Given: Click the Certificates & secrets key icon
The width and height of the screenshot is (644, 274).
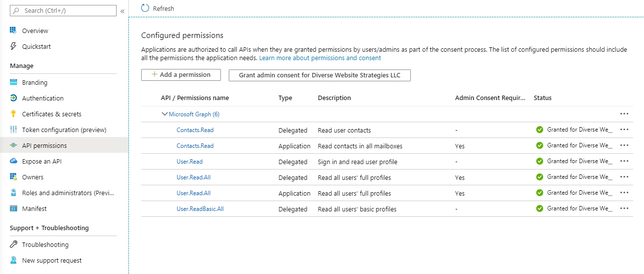Looking at the screenshot, I should [x=13, y=114].
